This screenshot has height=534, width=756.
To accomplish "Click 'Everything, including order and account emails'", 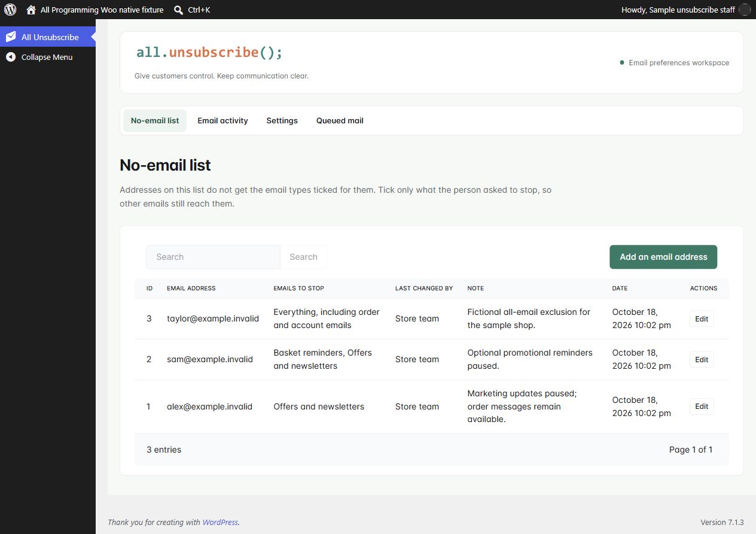I will (x=327, y=318).
